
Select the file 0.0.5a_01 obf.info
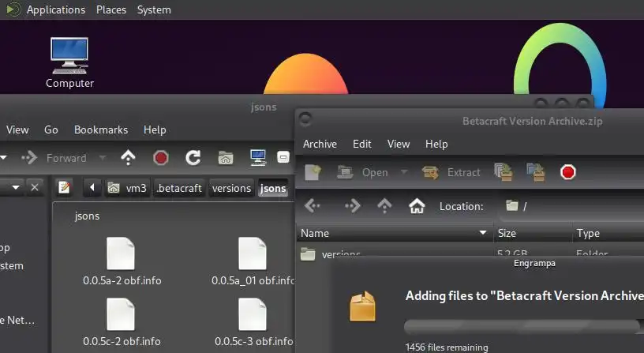(x=253, y=261)
